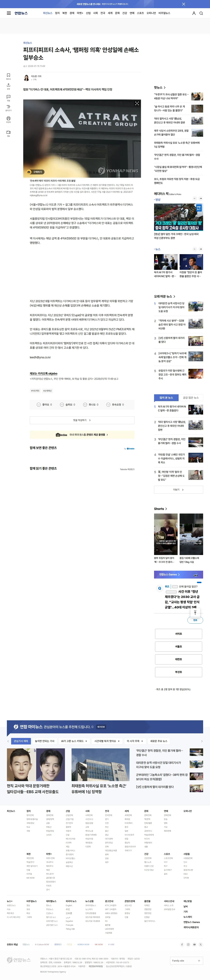Screen dimensions: 210x980
Task: Go to next 영상 editor's pick
Action: (201, 198)
